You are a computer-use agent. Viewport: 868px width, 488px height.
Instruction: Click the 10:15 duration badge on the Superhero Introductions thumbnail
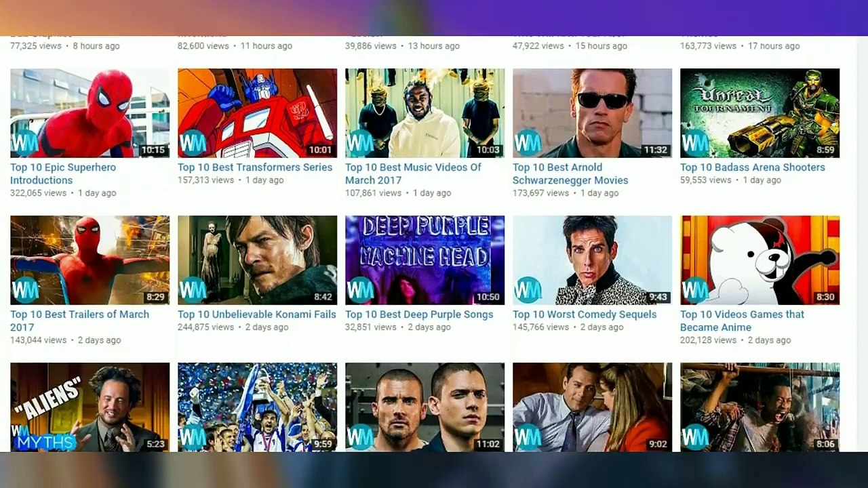click(x=153, y=150)
